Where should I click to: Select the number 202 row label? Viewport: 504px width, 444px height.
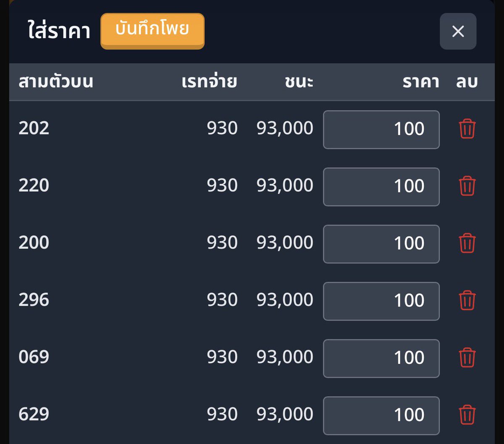[x=34, y=128]
